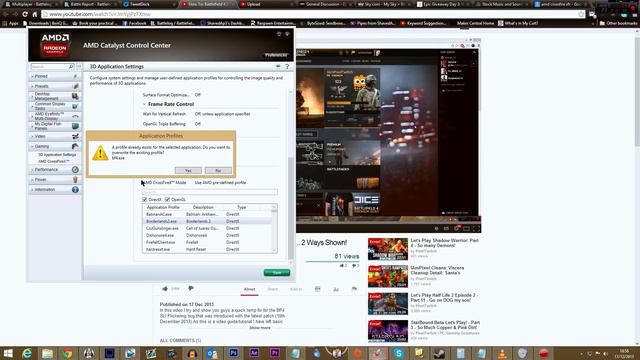The height and width of the screenshot is (360, 640).
Task: Select CoJGunslinger.exe profile row
Action: point(207,228)
